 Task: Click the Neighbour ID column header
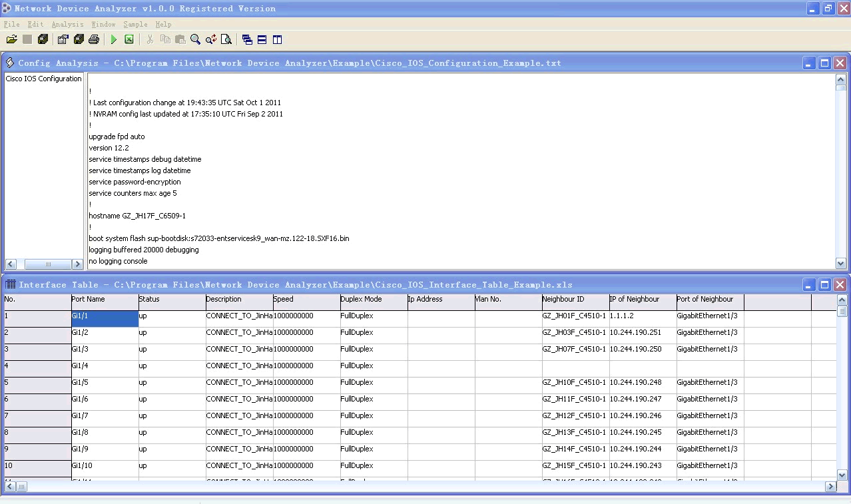tap(576, 302)
